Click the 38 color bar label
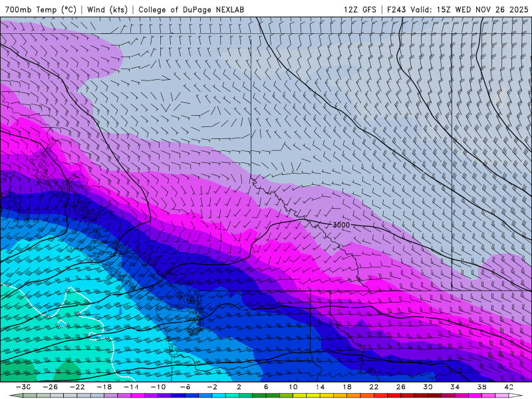 tap(481, 387)
